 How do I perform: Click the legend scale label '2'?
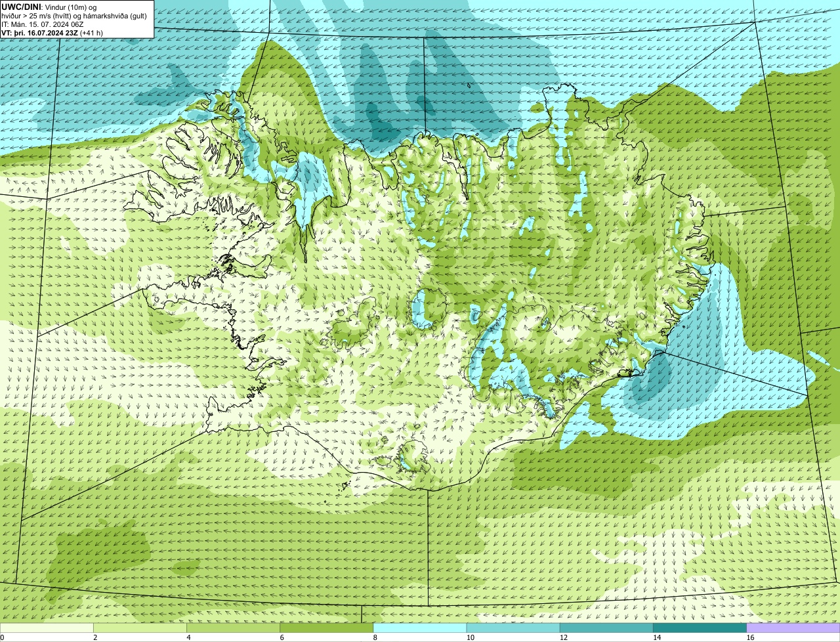(x=95, y=637)
